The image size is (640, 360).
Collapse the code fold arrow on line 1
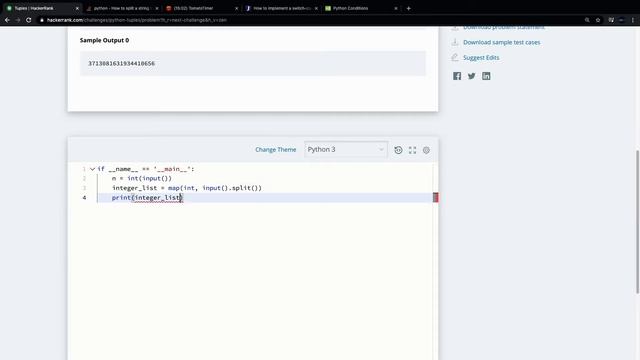93,169
